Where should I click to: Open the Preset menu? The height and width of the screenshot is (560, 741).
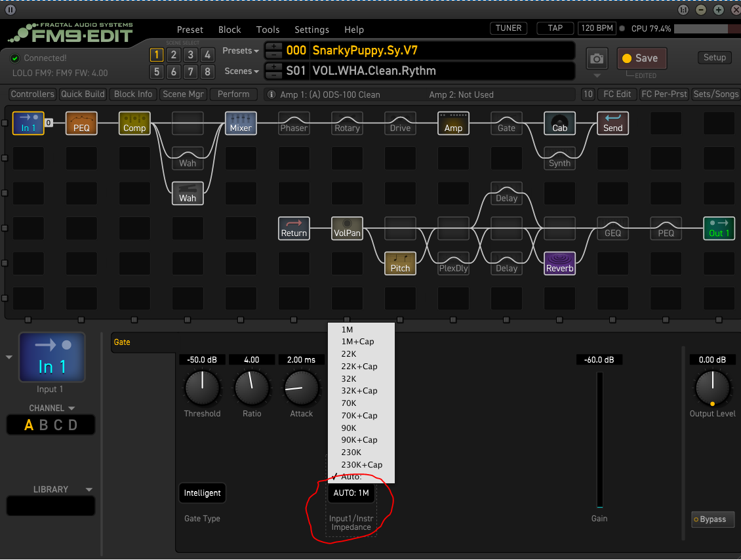tap(190, 30)
